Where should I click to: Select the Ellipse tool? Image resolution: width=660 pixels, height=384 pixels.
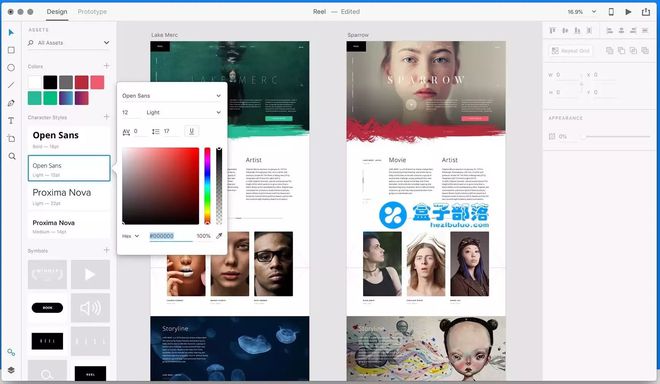11,67
